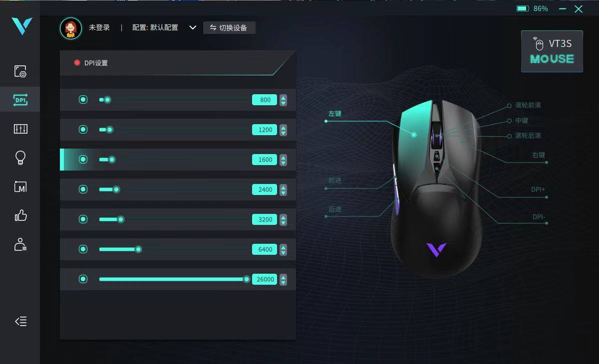
Task: Open the user profile sidebar icon
Action: (20, 244)
